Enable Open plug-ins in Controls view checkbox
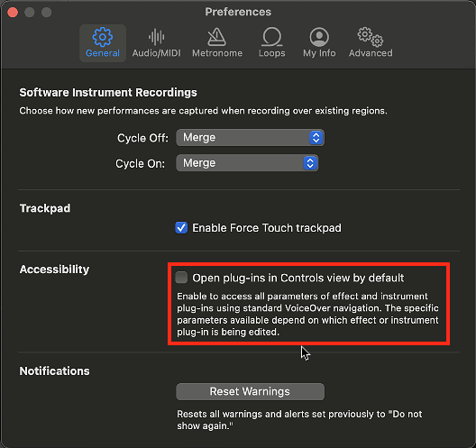Viewport: 476px width, 448px height. [x=181, y=278]
